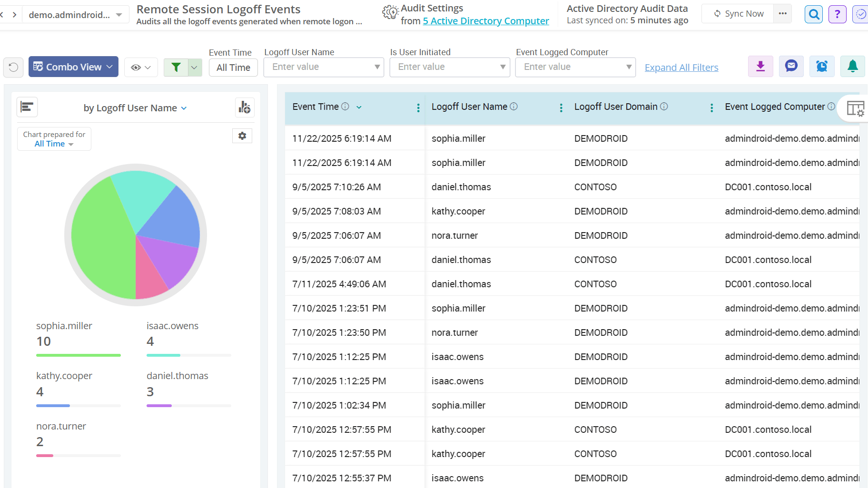
Task: Open the All Time event time selector
Action: click(233, 68)
